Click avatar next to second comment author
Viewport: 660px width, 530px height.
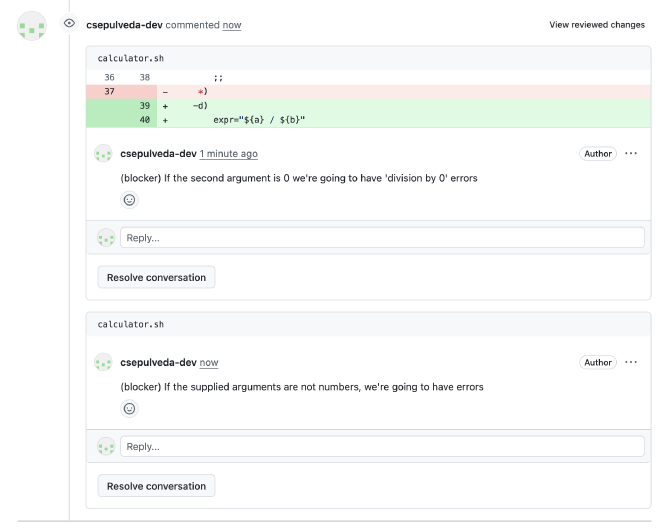pyautogui.click(x=104, y=362)
